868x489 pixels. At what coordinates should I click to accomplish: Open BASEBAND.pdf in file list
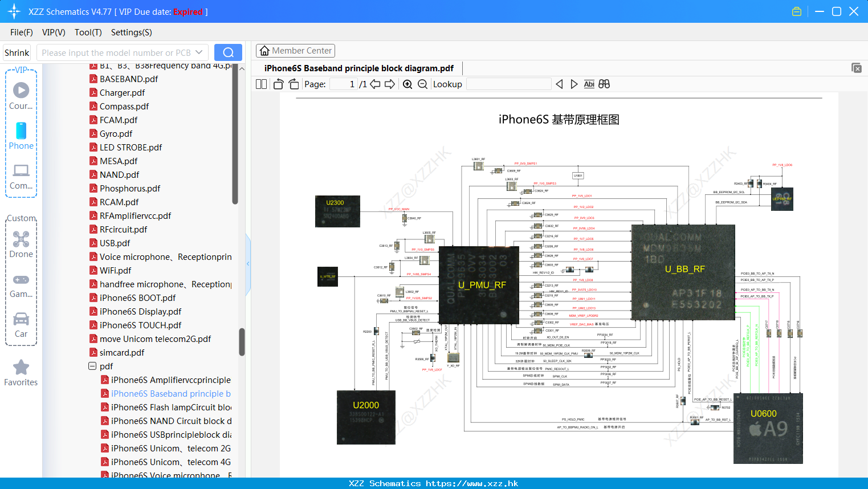pyautogui.click(x=129, y=79)
